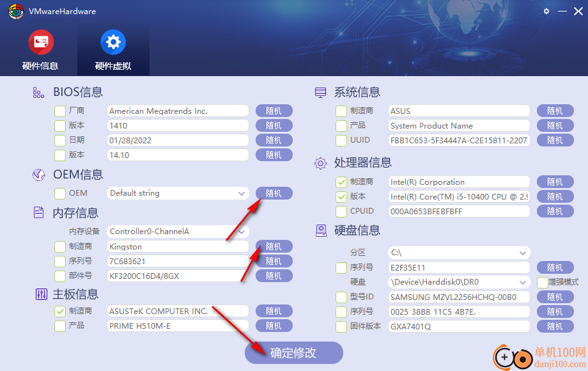Enable the 型号ID checkbox
This screenshot has height=371, width=588.
(341, 297)
